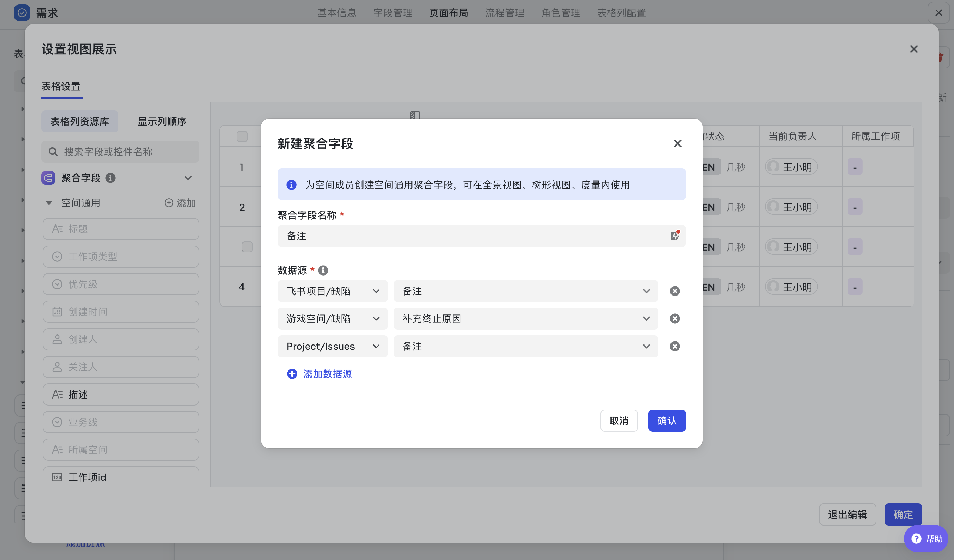Viewport: 954px width, 560px height.
Task: Close the 新建聚合字段 dialog
Action: (x=678, y=143)
